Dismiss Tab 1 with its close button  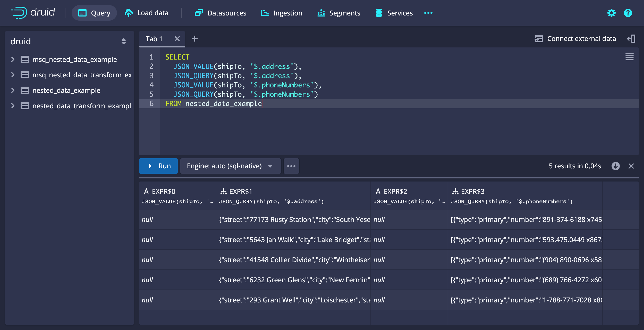[177, 38]
